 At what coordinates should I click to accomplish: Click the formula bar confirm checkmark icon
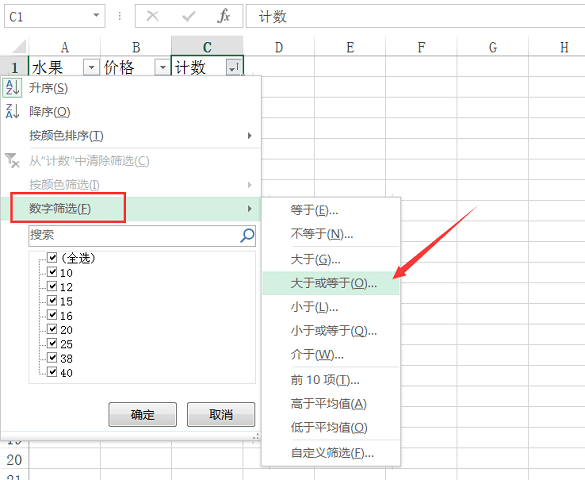click(x=188, y=16)
